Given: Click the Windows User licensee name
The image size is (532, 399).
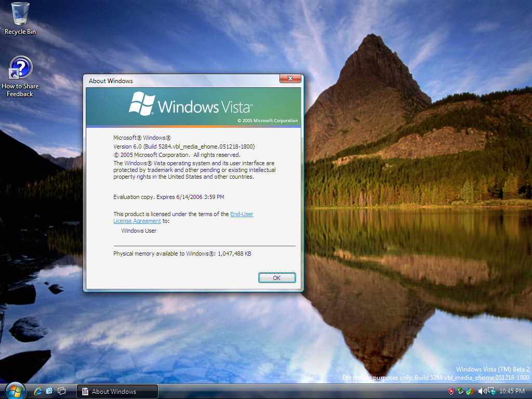Looking at the screenshot, I should (139, 231).
